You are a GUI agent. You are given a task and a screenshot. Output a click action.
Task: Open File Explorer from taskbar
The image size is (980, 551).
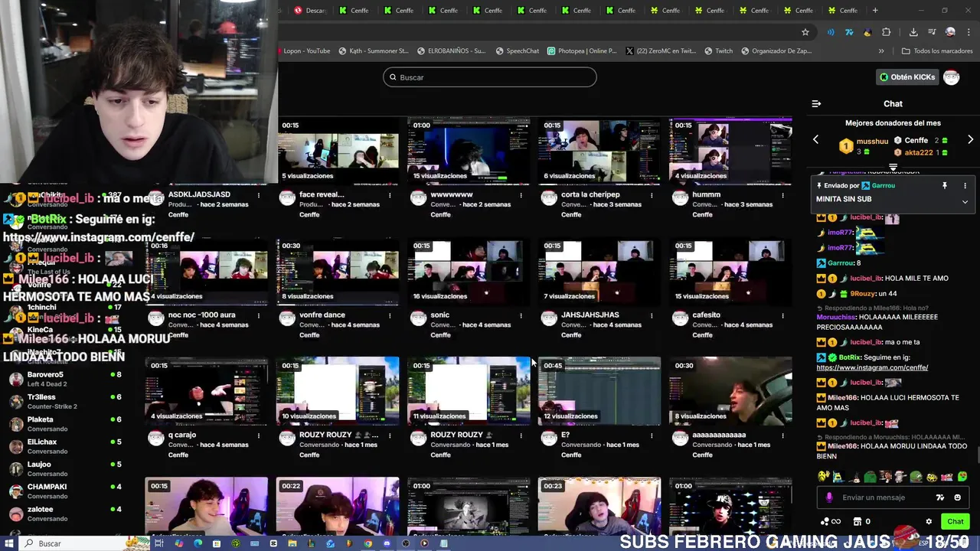point(292,543)
